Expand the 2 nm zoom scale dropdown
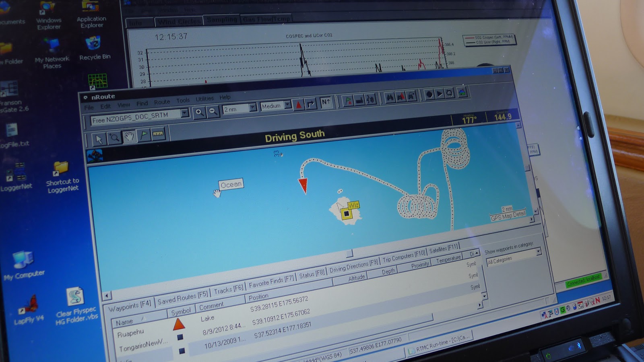 [x=252, y=107]
